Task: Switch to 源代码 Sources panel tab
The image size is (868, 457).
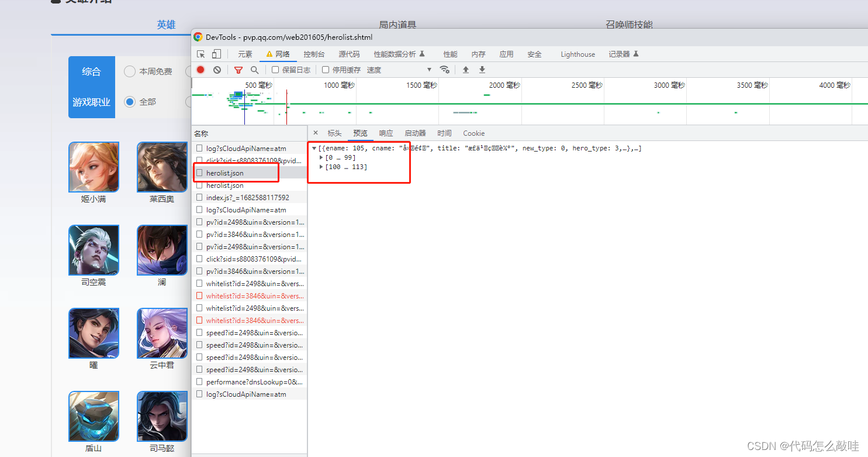Action: tap(349, 54)
